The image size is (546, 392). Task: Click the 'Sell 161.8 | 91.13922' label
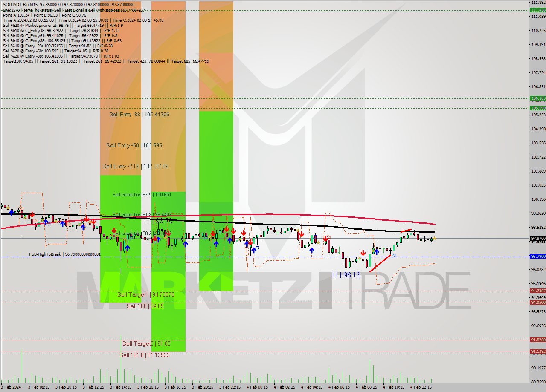145,355
